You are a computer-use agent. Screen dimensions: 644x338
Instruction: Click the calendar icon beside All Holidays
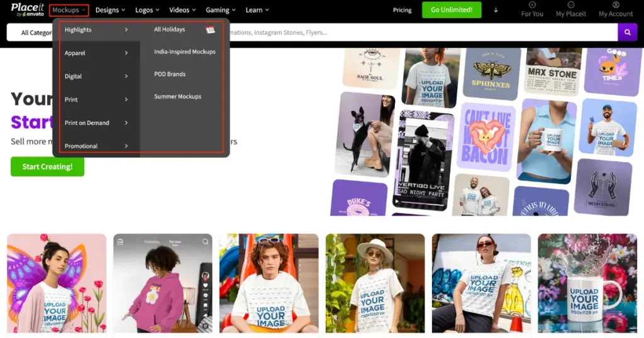tap(210, 30)
